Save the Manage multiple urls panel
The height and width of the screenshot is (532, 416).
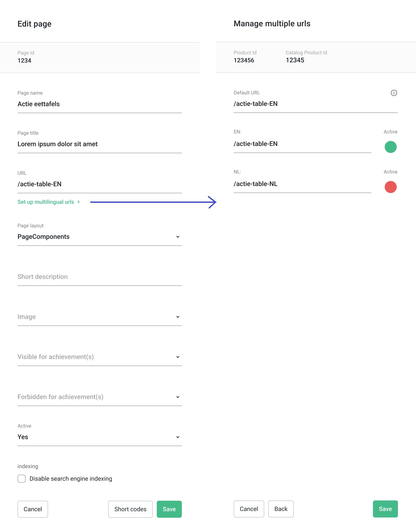(x=385, y=509)
